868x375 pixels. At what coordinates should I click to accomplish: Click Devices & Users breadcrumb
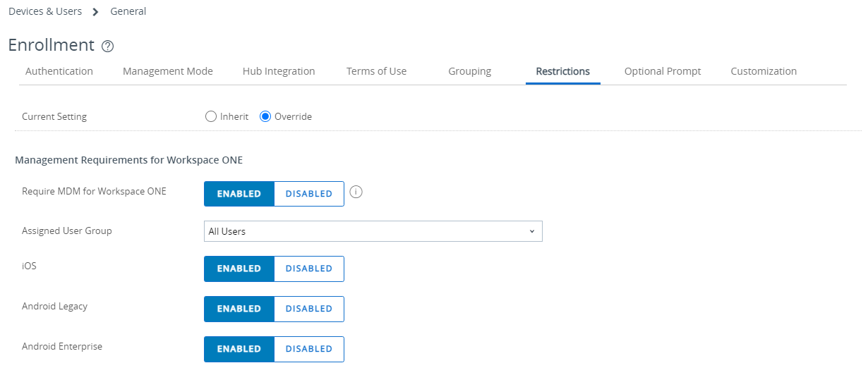coord(45,11)
